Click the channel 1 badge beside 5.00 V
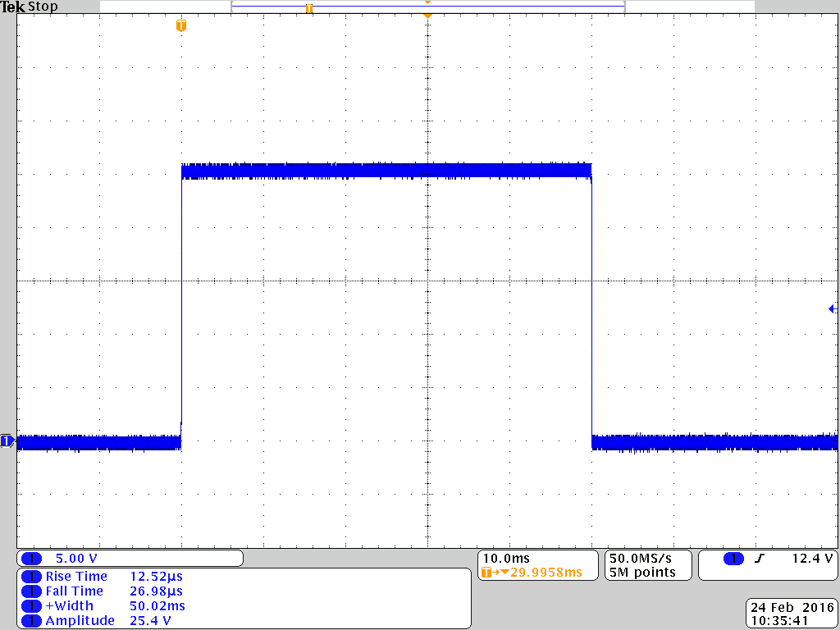 32,559
